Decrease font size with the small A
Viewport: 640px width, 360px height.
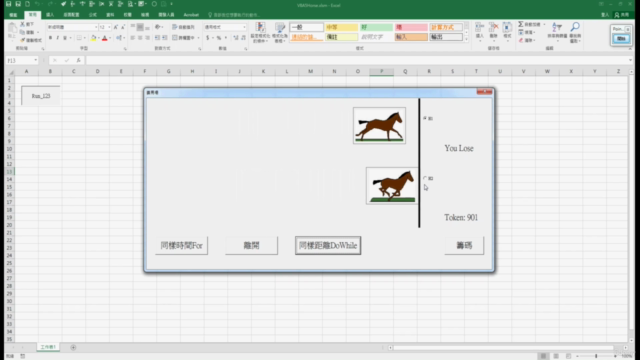coord(123,27)
